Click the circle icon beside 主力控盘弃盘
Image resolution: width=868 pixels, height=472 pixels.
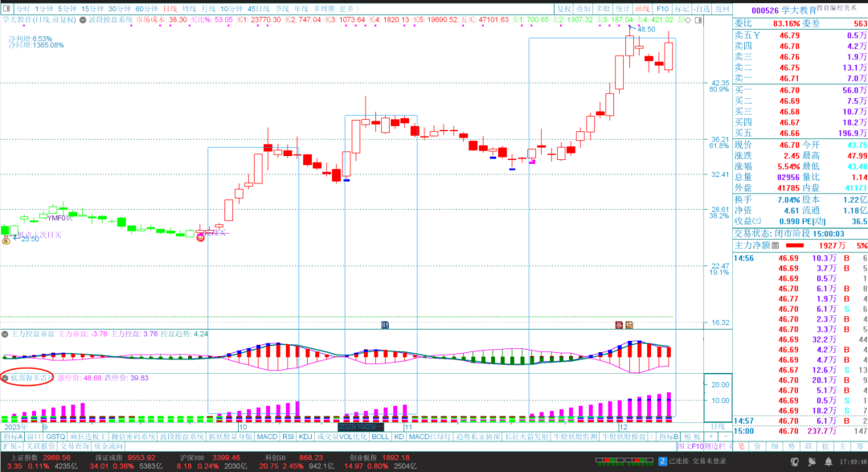(x=5, y=334)
